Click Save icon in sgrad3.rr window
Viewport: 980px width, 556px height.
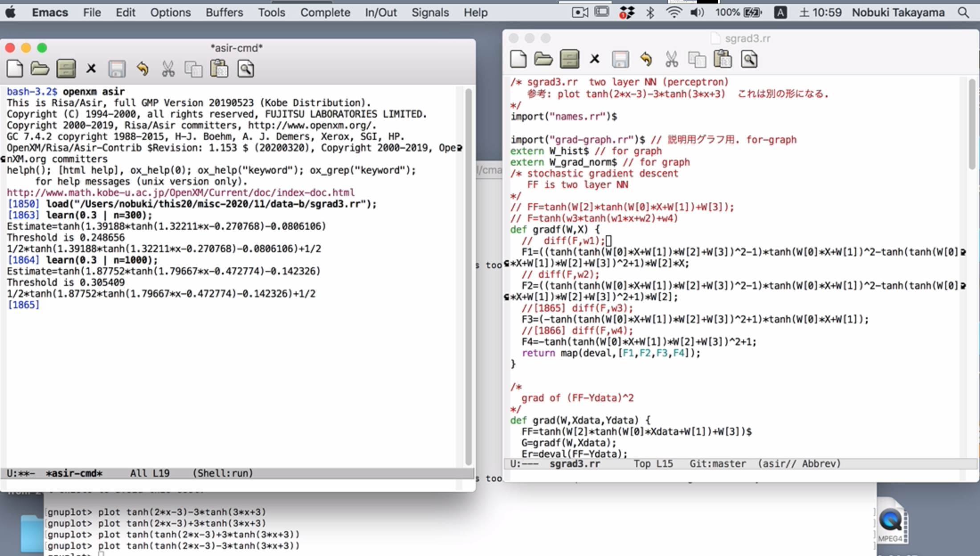(620, 59)
